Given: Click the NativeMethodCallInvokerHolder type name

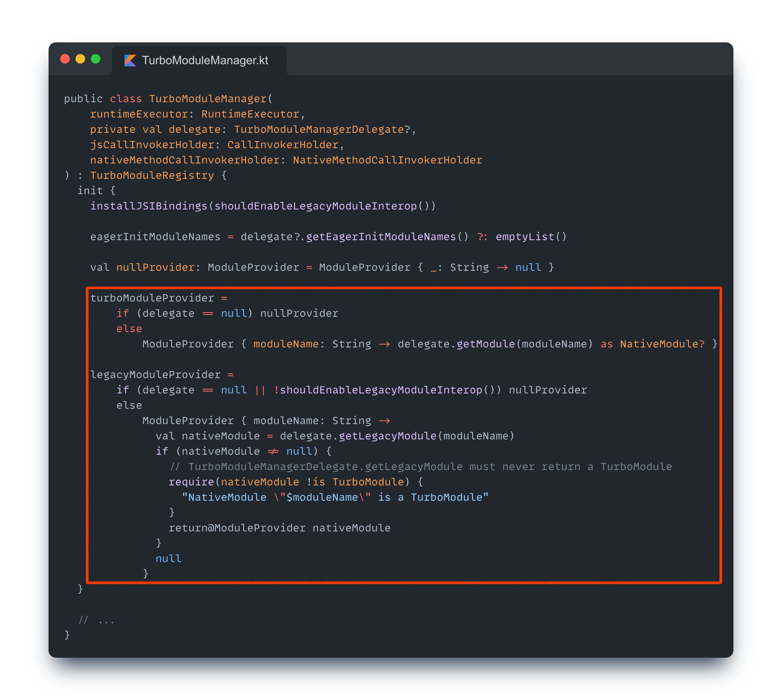Looking at the screenshot, I should click(x=387, y=160).
